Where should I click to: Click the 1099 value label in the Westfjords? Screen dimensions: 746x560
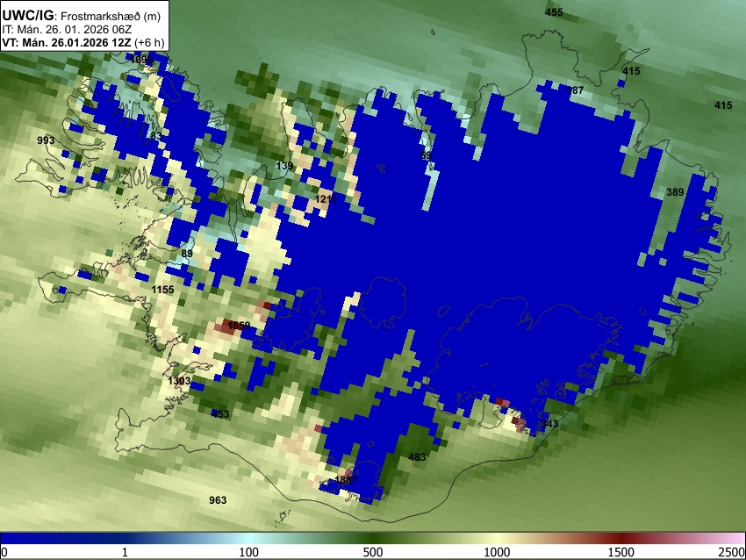coord(141,60)
